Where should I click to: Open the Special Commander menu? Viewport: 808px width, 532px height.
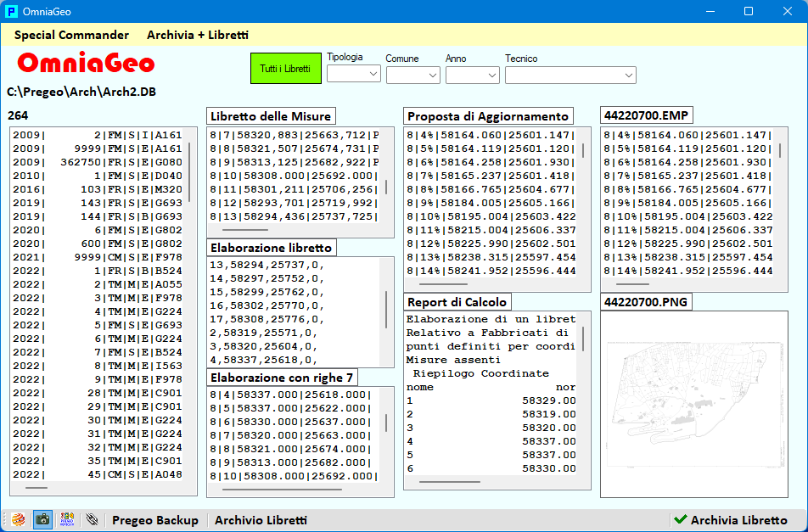(71, 35)
